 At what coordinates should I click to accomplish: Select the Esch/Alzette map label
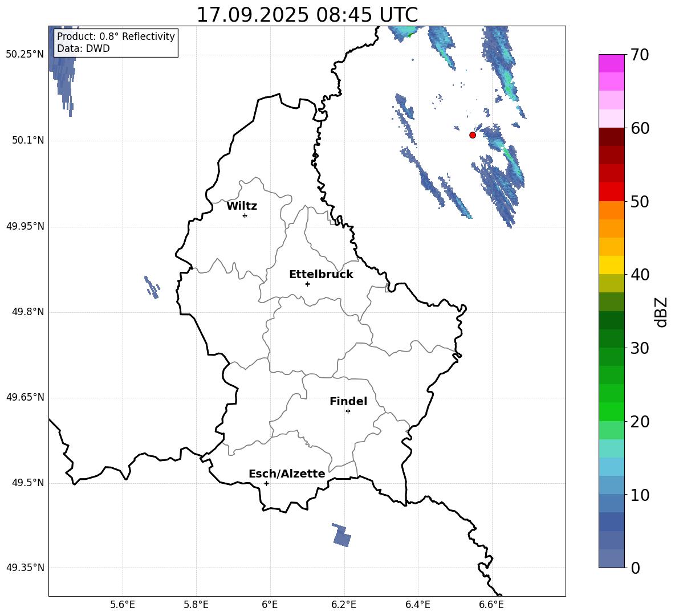point(287,474)
